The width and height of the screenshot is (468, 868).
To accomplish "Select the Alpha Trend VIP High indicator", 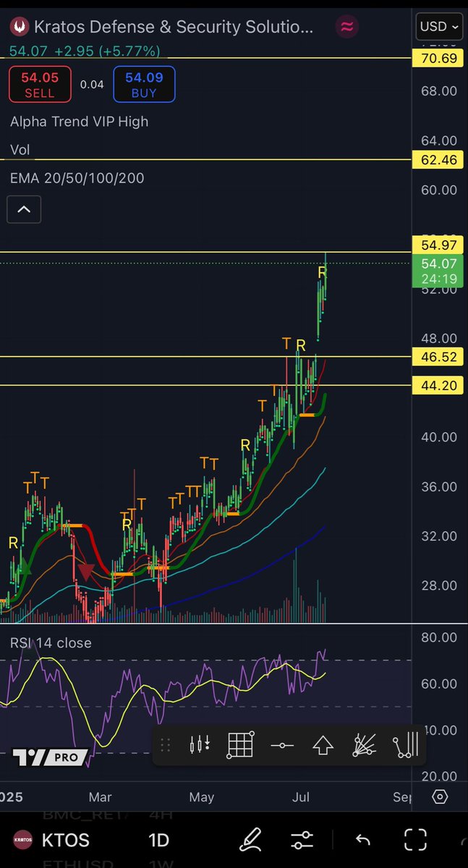I will click(79, 122).
